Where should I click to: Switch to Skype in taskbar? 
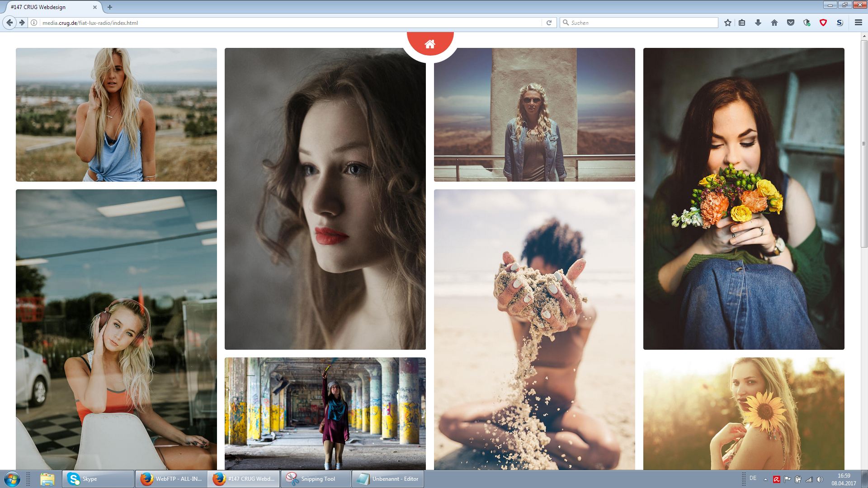(98, 479)
